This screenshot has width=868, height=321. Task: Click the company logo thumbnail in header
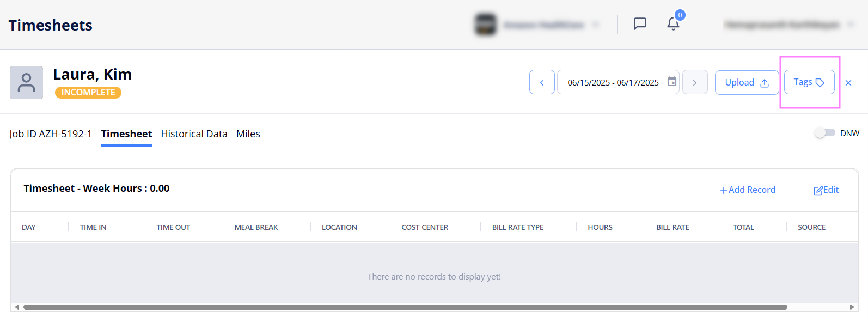point(485,25)
